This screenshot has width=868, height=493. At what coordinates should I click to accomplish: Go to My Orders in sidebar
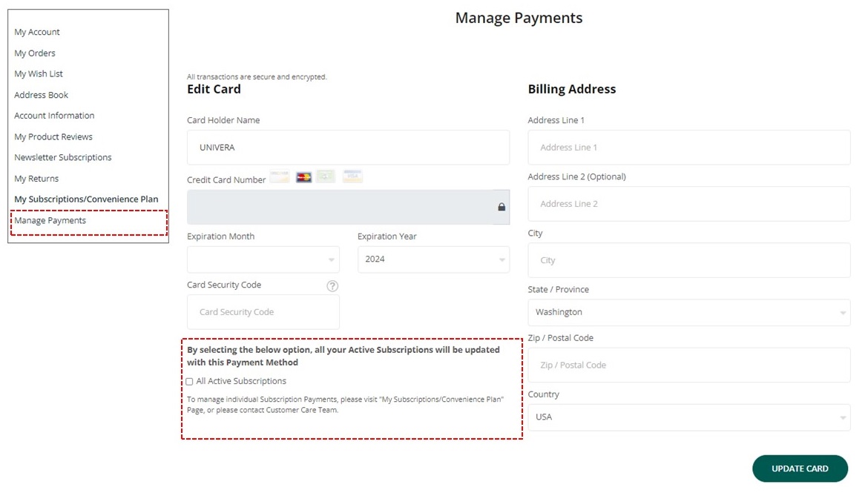(x=35, y=53)
